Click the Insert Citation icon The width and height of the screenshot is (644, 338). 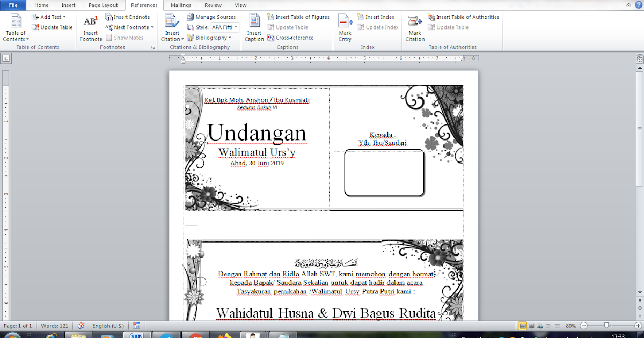point(172,21)
